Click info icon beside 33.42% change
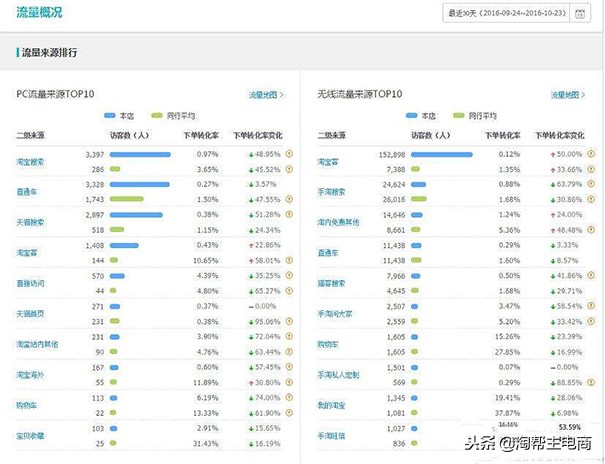 click(591, 321)
